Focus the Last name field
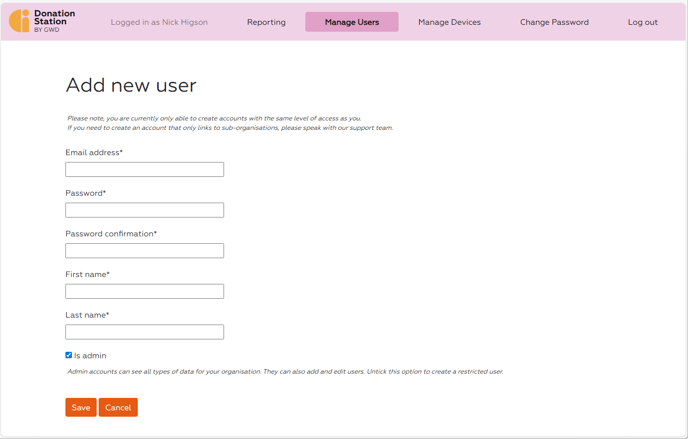This screenshot has width=688, height=439. (144, 332)
